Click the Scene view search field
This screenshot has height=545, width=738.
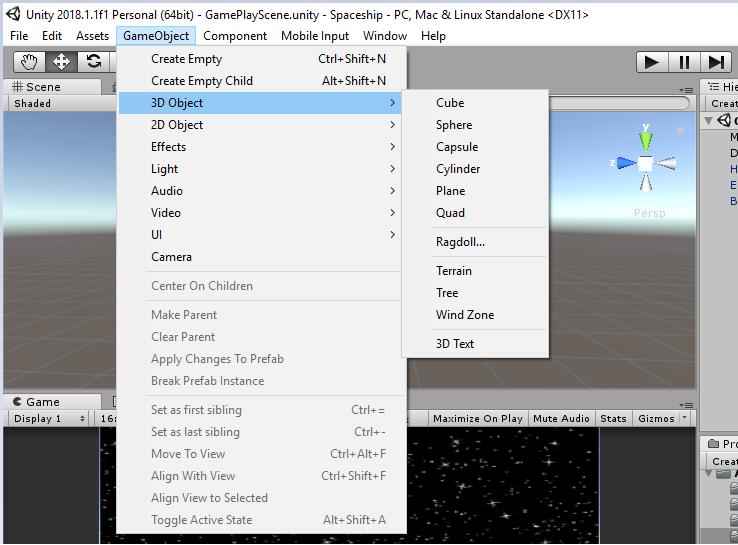coord(619,104)
